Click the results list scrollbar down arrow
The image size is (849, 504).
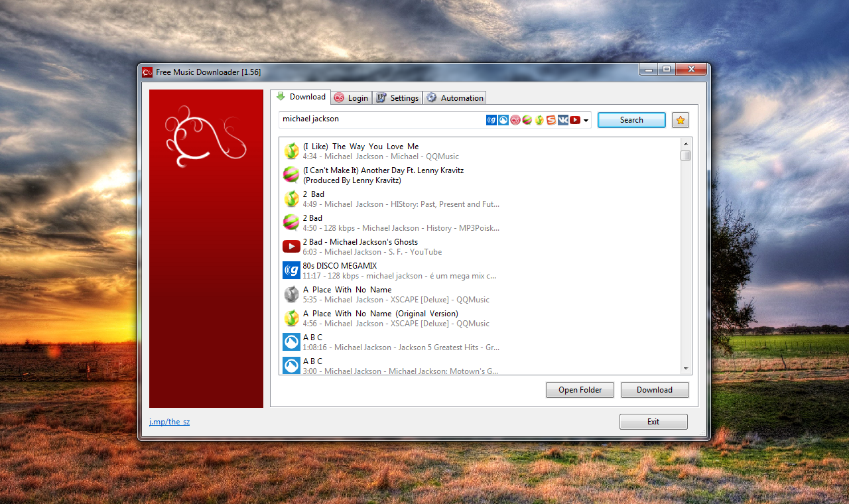[686, 369]
